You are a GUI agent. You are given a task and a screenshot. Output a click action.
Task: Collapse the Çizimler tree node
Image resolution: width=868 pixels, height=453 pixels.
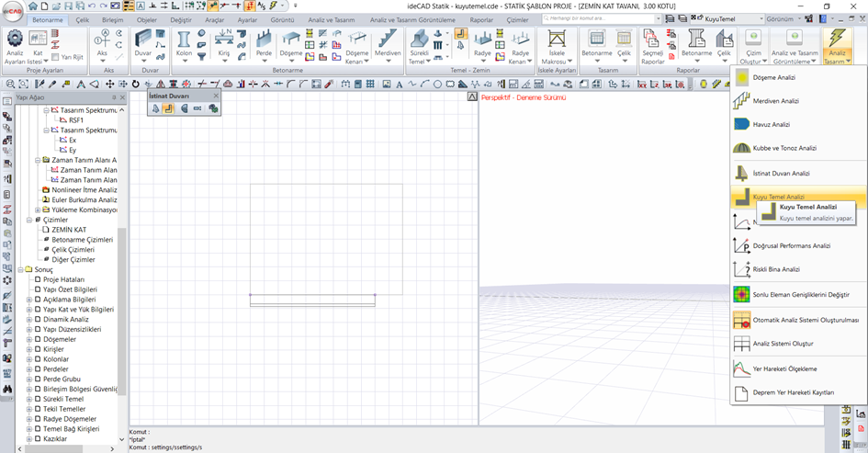[29, 220]
